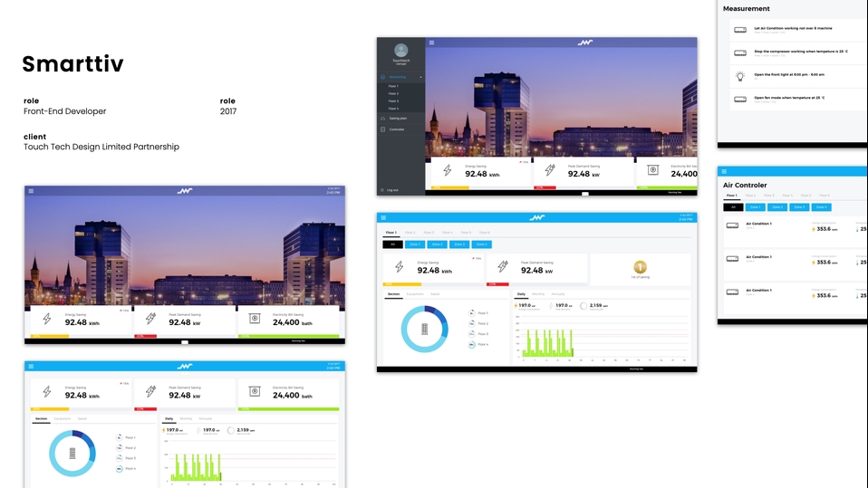Click user avatar in dark sidebar
Screen dimensions: 868x488
[401, 51]
